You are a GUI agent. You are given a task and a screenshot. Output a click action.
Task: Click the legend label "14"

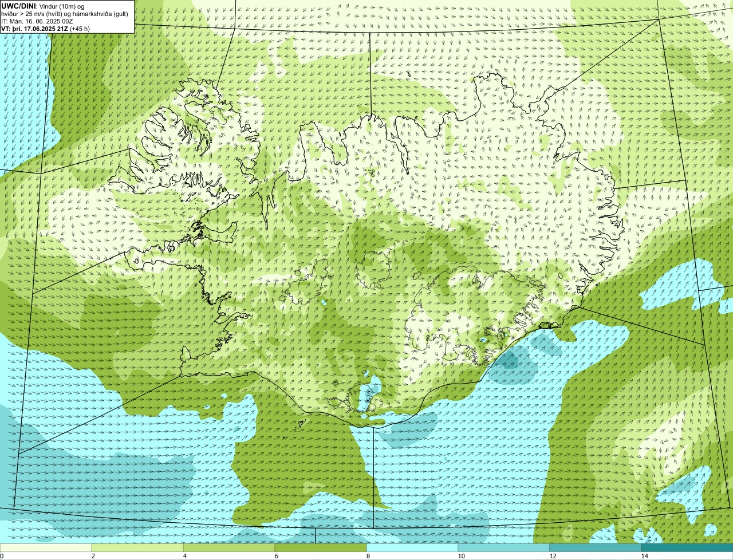pos(644,556)
